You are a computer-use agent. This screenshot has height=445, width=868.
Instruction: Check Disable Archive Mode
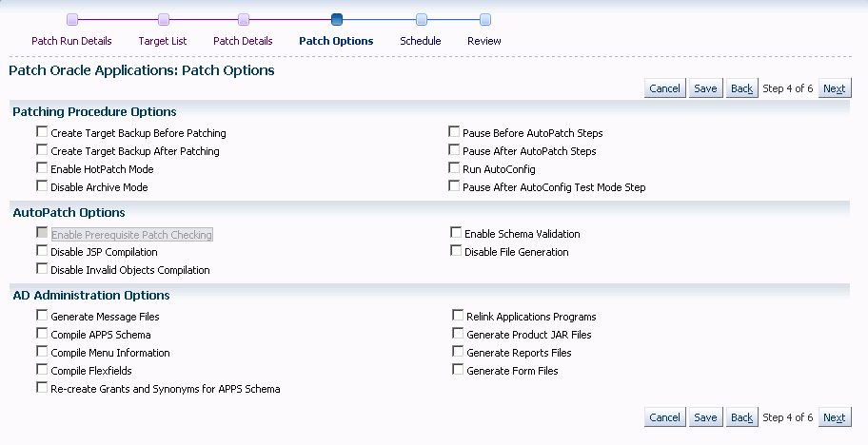click(x=42, y=185)
